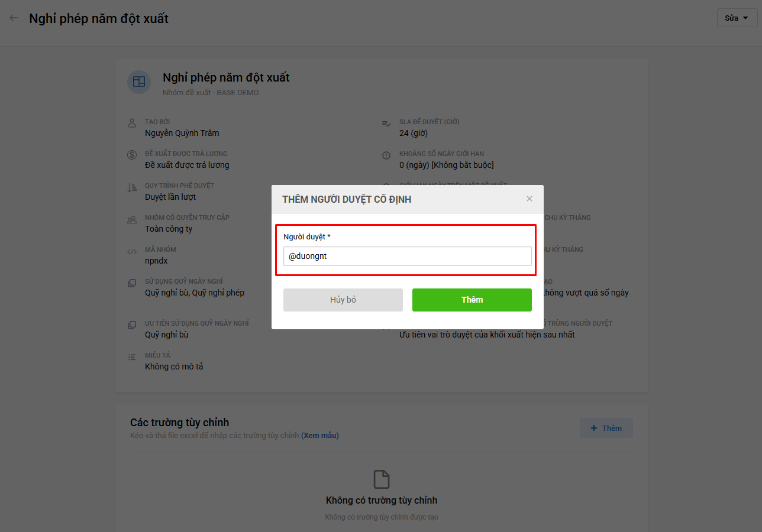Viewport: 762px width, 532px height.
Task: Click the back arrow beside the page title
Action: pos(14,18)
